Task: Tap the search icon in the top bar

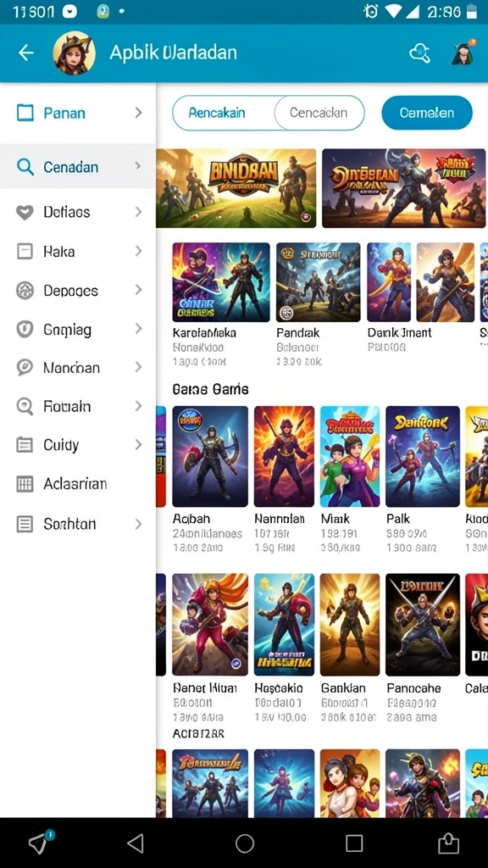Action: (419, 53)
